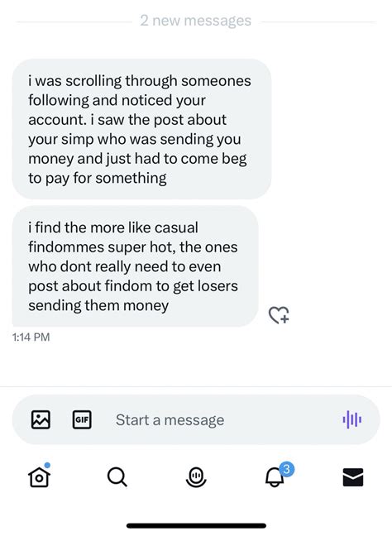Open the Spaces microphone tab
This screenshot has width=392, height=536.
(x=196, y=477)
